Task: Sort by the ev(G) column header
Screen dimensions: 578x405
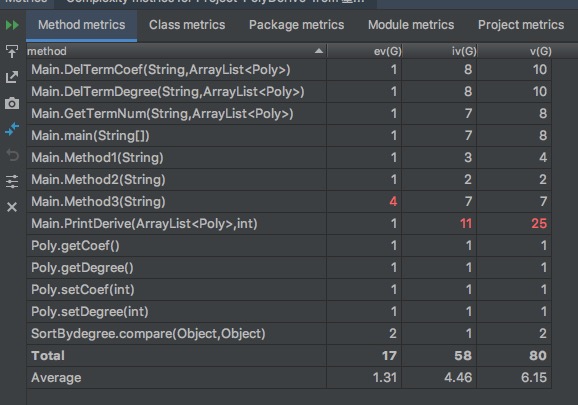Action: point(365,51)
